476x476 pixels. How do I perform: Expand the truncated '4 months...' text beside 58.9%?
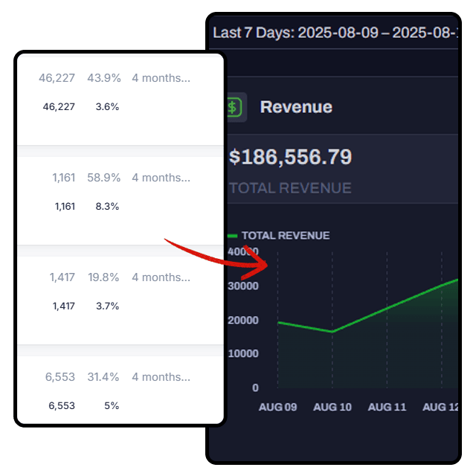point(161,178)
